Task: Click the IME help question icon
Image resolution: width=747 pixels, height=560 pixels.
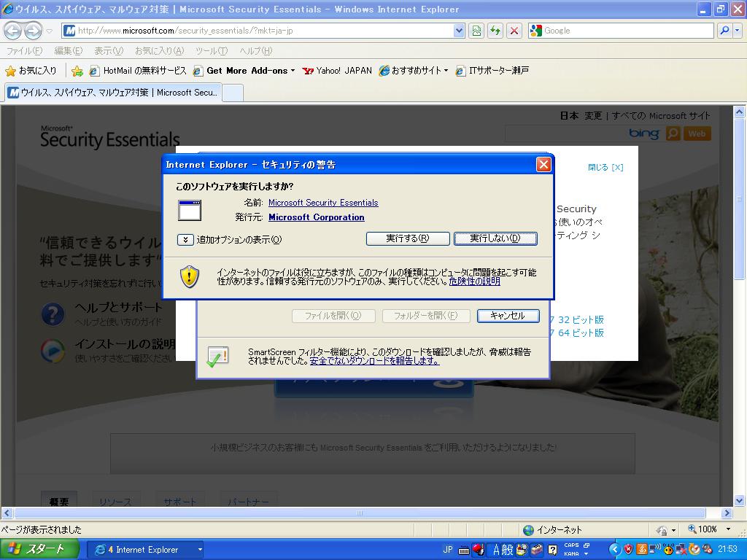Action: coord(553,550)
